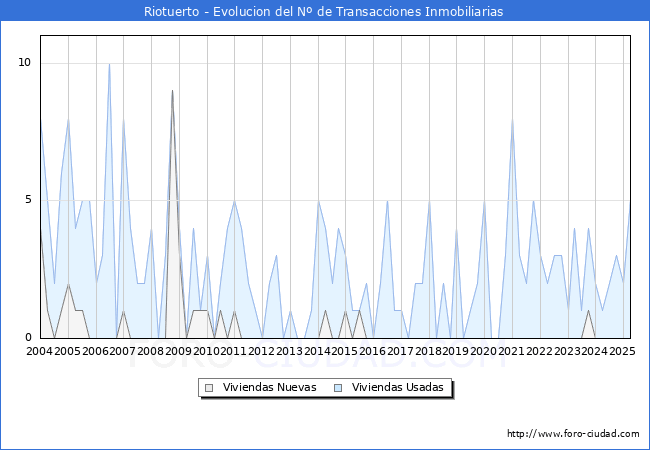Click the 2019 x-axis label

[x=455, y=351]
